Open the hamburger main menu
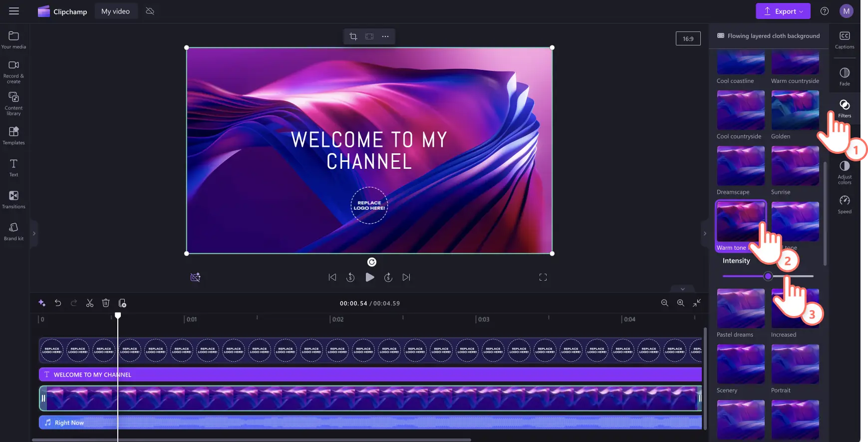The image size is (868, 442). click(14, 11)
